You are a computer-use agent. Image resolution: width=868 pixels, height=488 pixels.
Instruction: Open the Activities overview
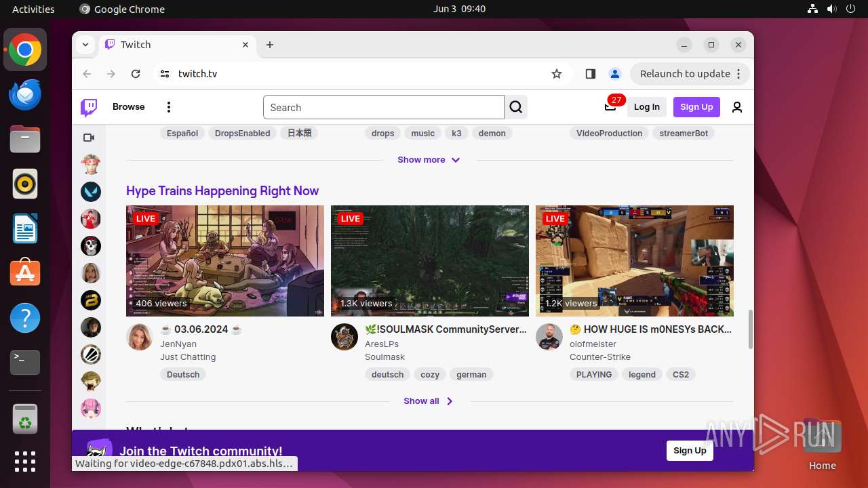(33, 9)
